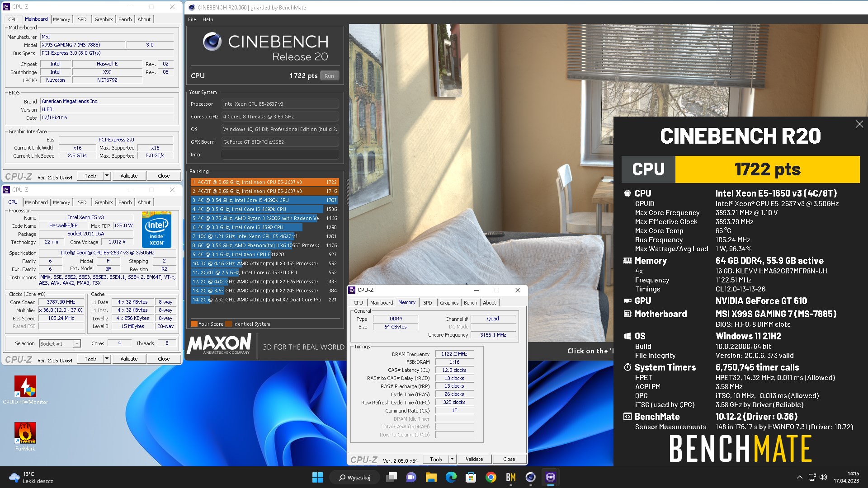The image size is (868, 488).
Task: Click the Uncore Frequency value 3156.1 MHz
Action: [x=493, y=335]
